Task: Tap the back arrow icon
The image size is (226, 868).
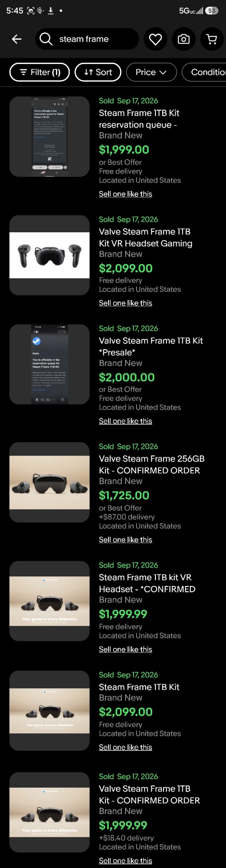Action: 17,39
